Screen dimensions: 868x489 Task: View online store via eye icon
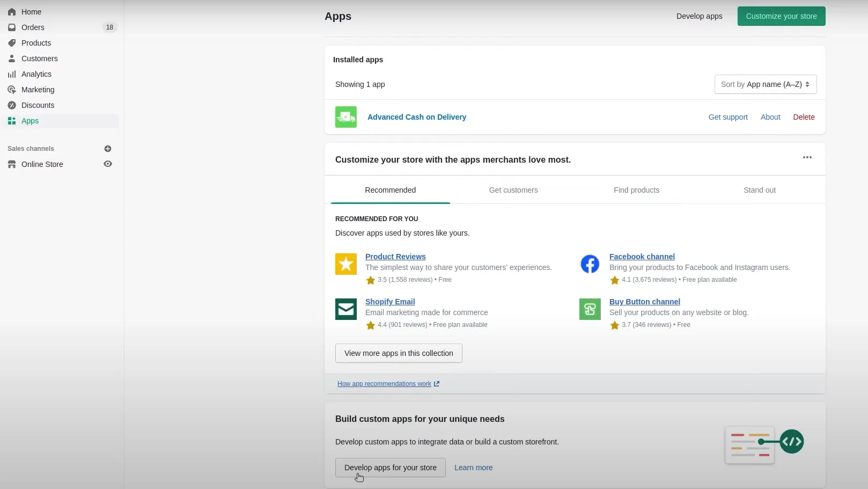point(108,164)
